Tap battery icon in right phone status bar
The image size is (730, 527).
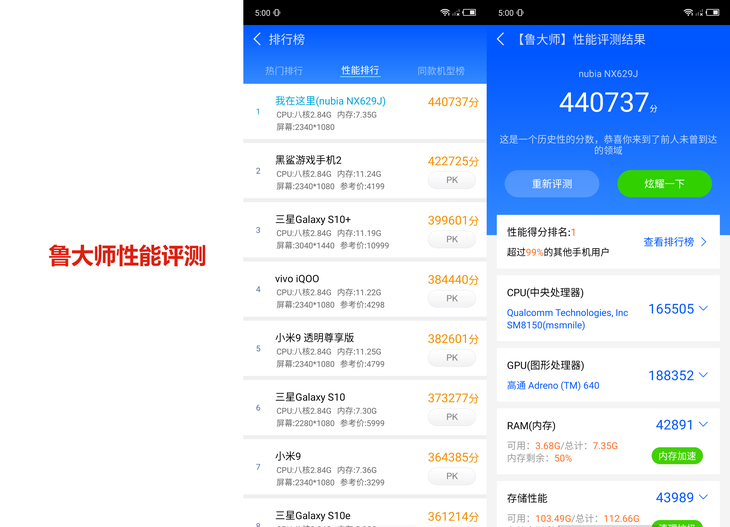(713, 13)
